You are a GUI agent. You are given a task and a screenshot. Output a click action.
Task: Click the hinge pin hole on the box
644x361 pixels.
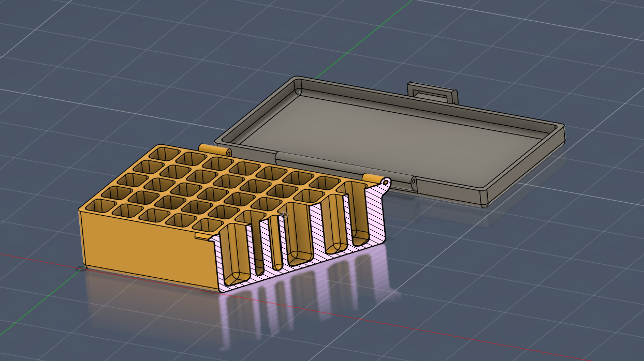click(386, 182)
